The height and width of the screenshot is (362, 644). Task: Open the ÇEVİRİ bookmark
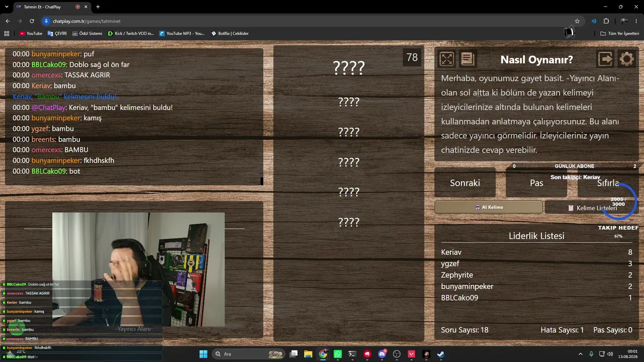point(57,34)
